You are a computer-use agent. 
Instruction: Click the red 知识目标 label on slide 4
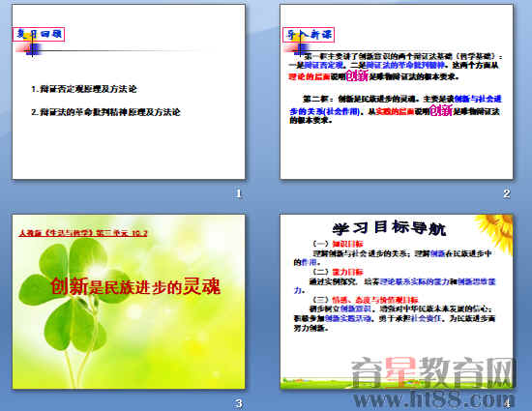pos(348,244)
